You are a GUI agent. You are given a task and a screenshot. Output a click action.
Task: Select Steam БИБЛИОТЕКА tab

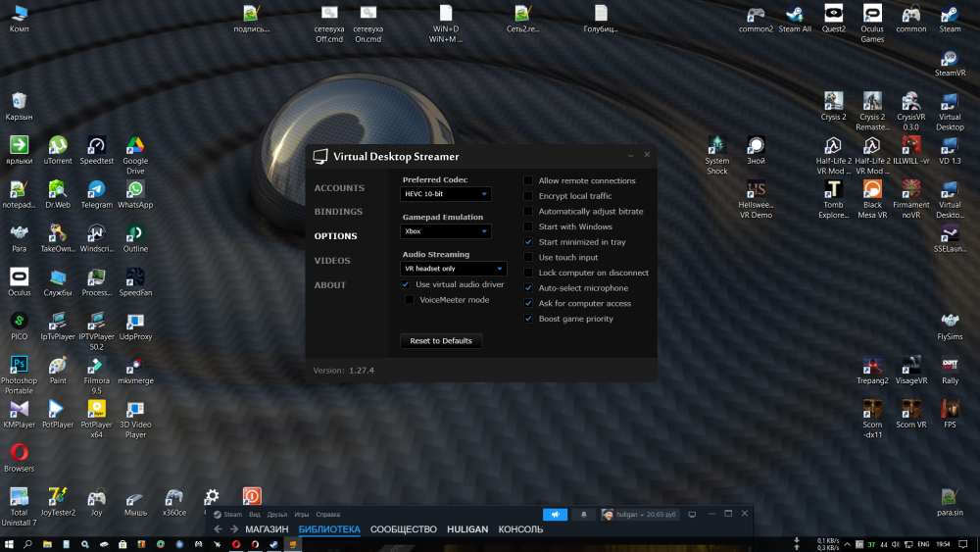329,529
